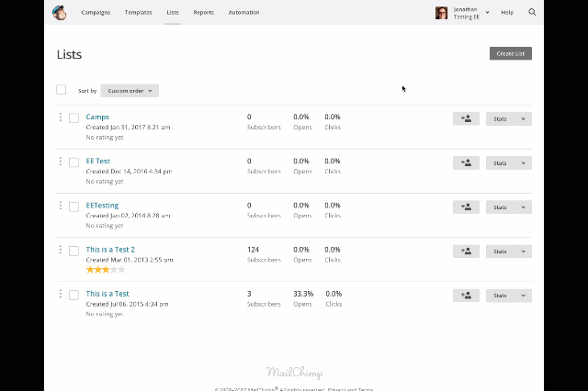
Task: Open the Custom order sort dropdown
Action: (130, 91)
